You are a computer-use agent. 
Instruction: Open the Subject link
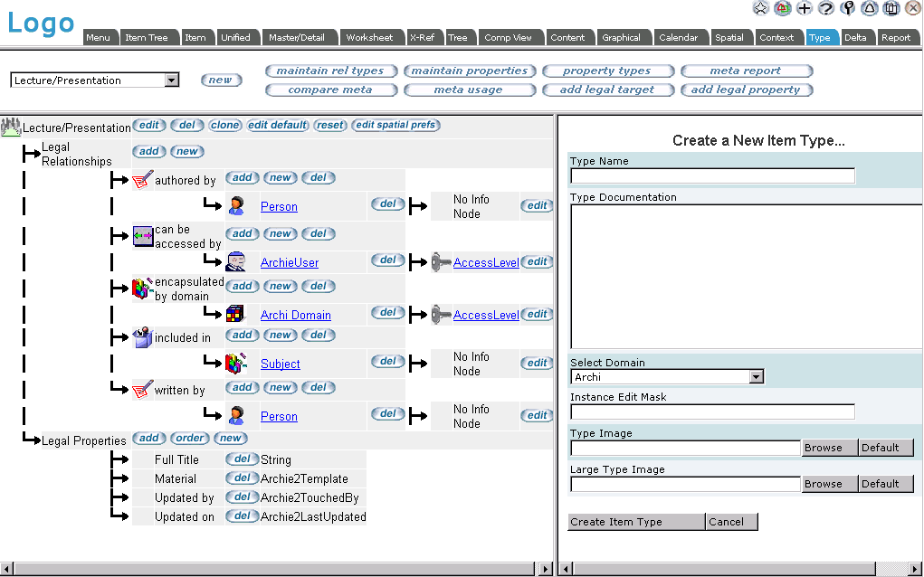[280, 364]
